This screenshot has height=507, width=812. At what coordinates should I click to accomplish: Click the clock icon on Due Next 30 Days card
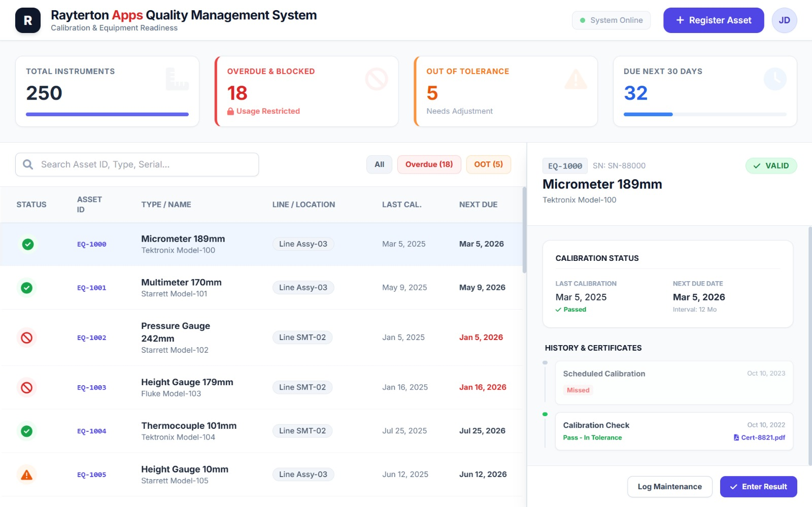[x=775, y=79]
